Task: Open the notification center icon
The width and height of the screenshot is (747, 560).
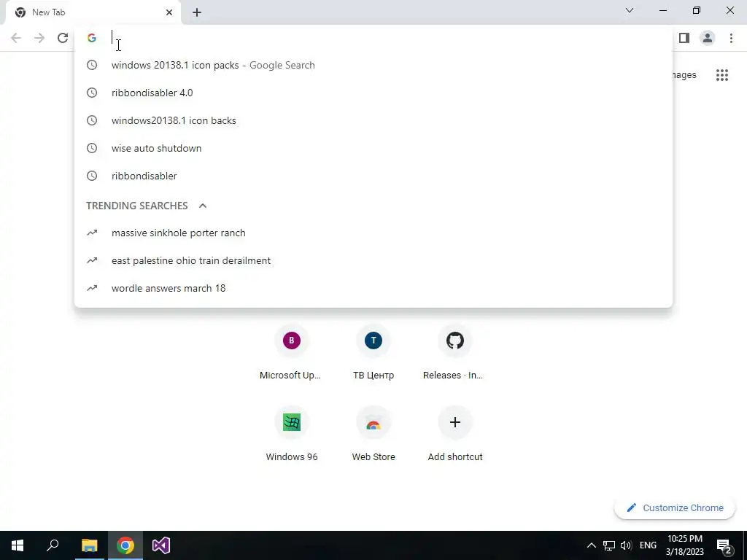Action: pos(724,545)
